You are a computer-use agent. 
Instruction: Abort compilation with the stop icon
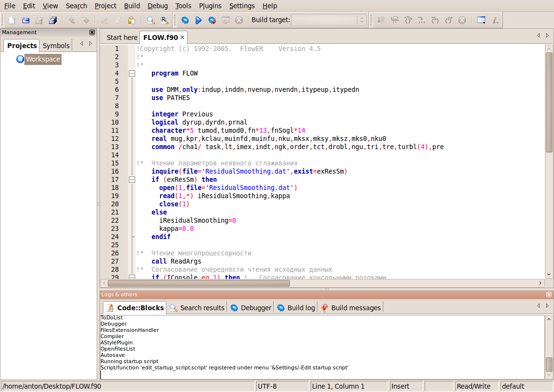(239, 20)
